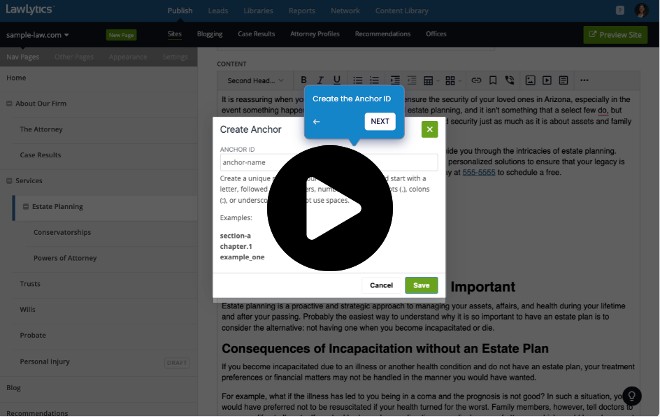This screenshot has height=417, width=660.
Task: Switch to the Attorney Profiles tab
Action: tap(315, 34)
